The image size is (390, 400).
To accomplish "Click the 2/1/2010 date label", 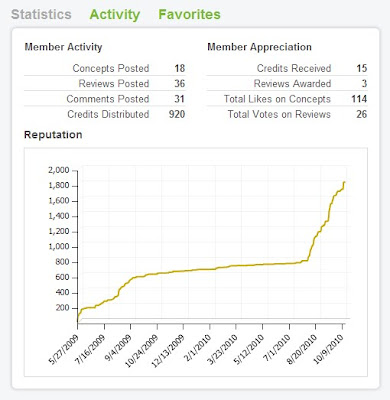I will [198, 348].
